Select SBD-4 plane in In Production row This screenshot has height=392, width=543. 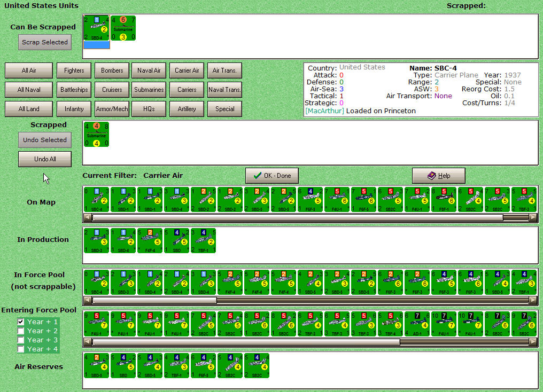[123, 241]
